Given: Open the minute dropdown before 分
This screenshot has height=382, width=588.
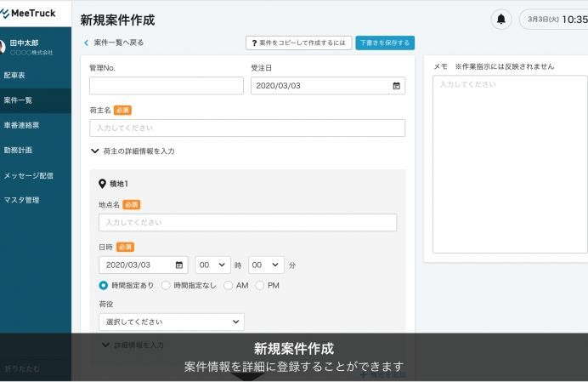Looking at the screenshot, I should click(x=266, y=265).
